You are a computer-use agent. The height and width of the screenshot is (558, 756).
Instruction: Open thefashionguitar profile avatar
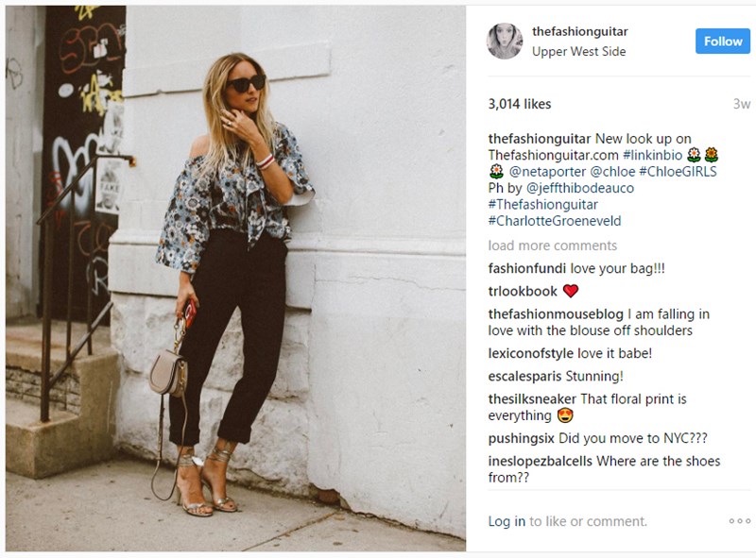tap(505, 42)
